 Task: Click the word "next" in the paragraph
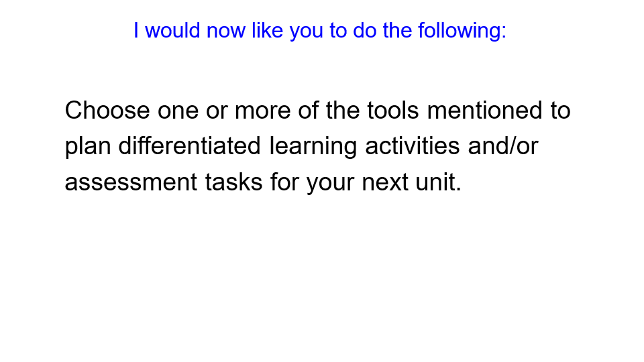[386, 182]
